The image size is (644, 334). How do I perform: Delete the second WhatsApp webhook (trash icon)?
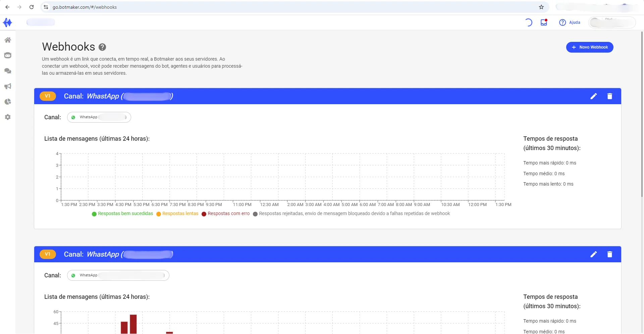pyautogui.click(x=610, y=254)
